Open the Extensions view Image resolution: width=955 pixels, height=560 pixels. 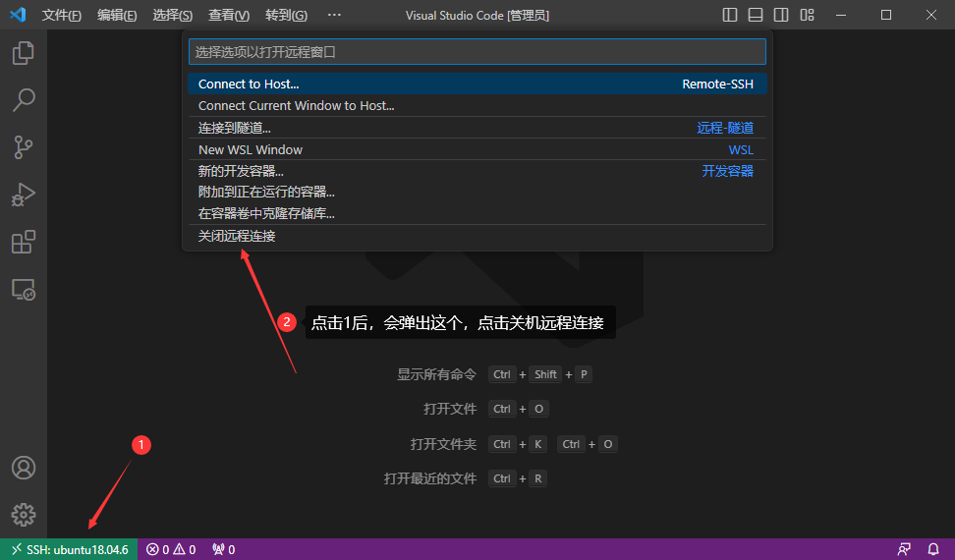click(x=24, y=242)
